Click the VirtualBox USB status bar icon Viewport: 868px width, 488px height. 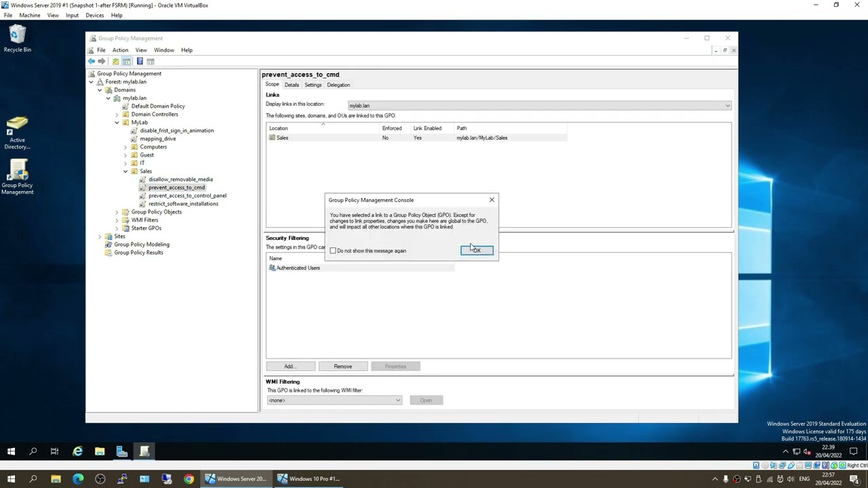[x=792, y=466]
